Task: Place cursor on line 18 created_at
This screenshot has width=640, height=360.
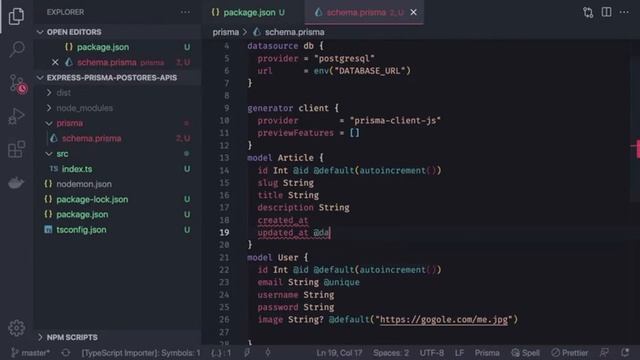Action: point(283,220)
